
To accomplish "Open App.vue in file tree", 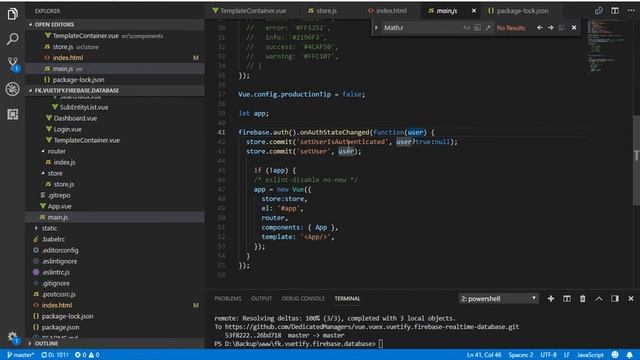I will pyautogui.click(x=59, y=206).
